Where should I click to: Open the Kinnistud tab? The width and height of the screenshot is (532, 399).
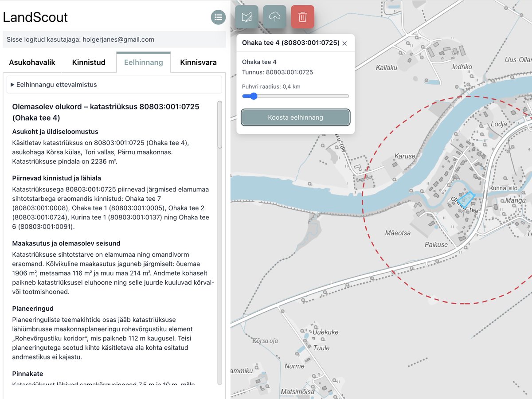pyautogui.click(x=89, y=63)
